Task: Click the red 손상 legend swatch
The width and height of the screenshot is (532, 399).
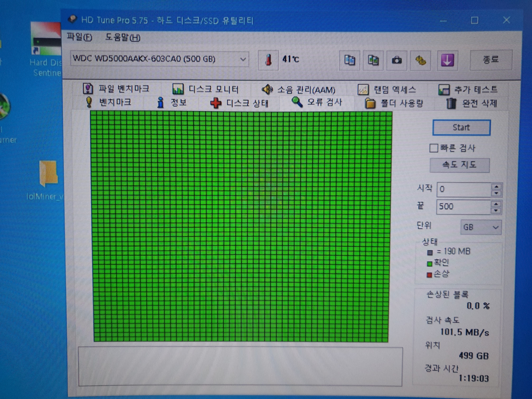Action: 429,275
